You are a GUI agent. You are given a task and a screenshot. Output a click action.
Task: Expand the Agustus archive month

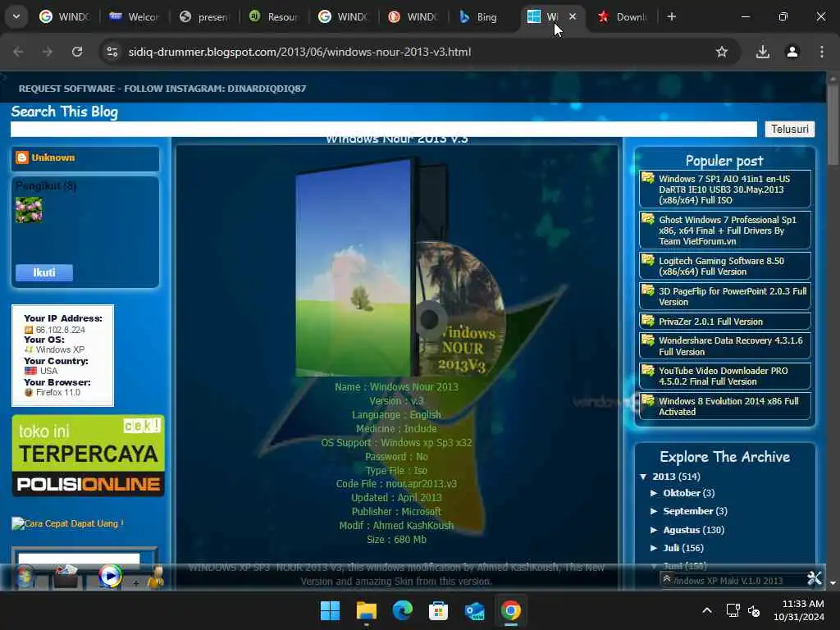[x=654, y=530]
